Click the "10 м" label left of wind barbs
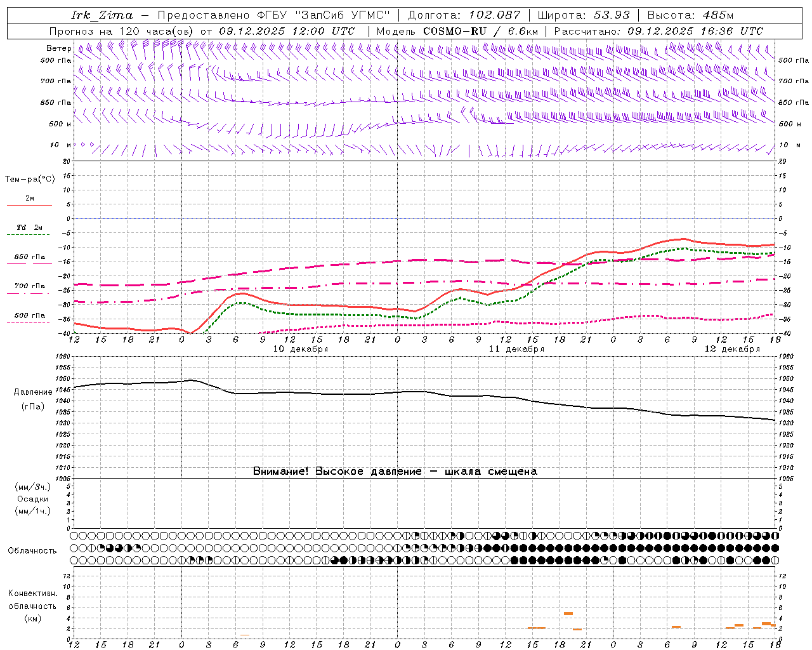This screenshot has width=812, height=650. (x=60, y=145)
